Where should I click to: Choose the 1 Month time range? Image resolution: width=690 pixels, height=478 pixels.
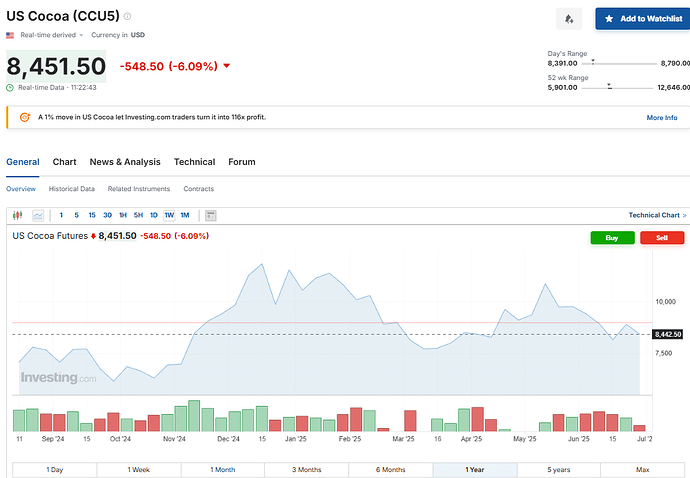click(x=223, y=469)
